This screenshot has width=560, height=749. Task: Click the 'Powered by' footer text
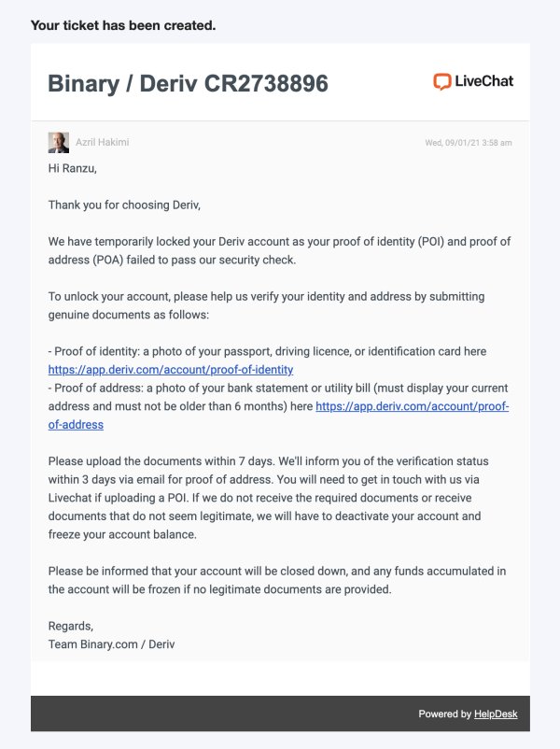[x=445, y=714]
